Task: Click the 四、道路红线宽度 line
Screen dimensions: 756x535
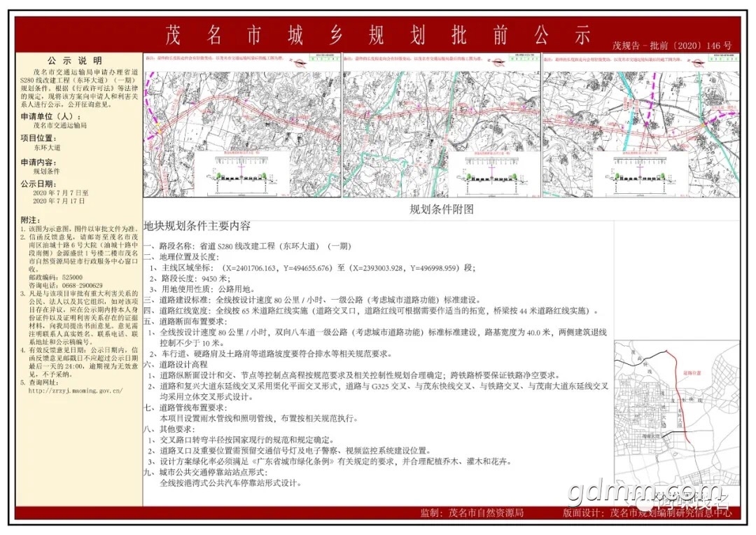Action: coord(371,311)
